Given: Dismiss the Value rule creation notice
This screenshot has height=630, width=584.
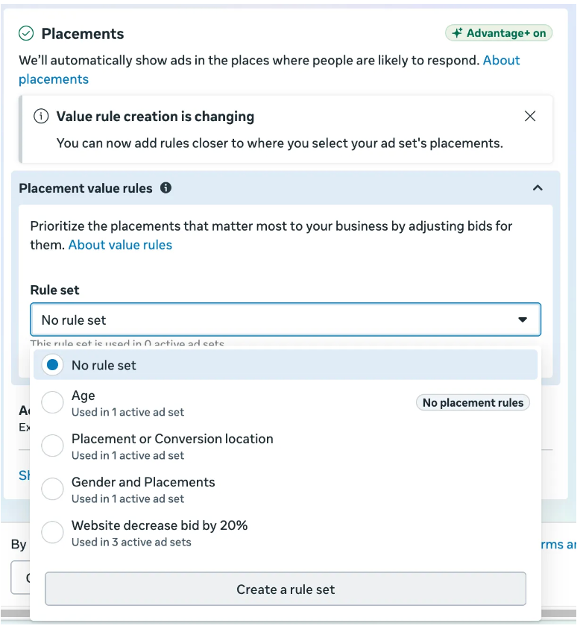Looking at the screenshot, I should point(530,117).
